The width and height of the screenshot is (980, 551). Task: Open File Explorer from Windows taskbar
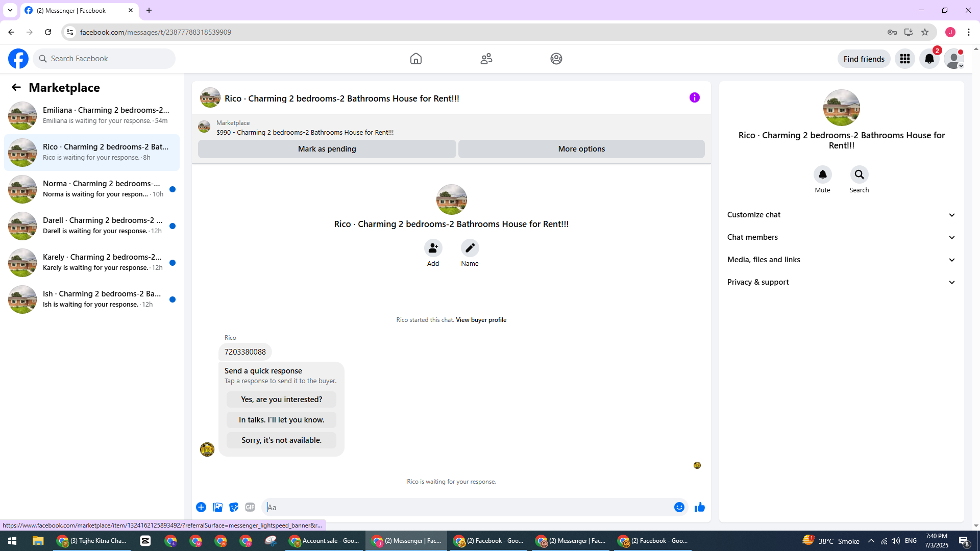(x=38, y=541)
